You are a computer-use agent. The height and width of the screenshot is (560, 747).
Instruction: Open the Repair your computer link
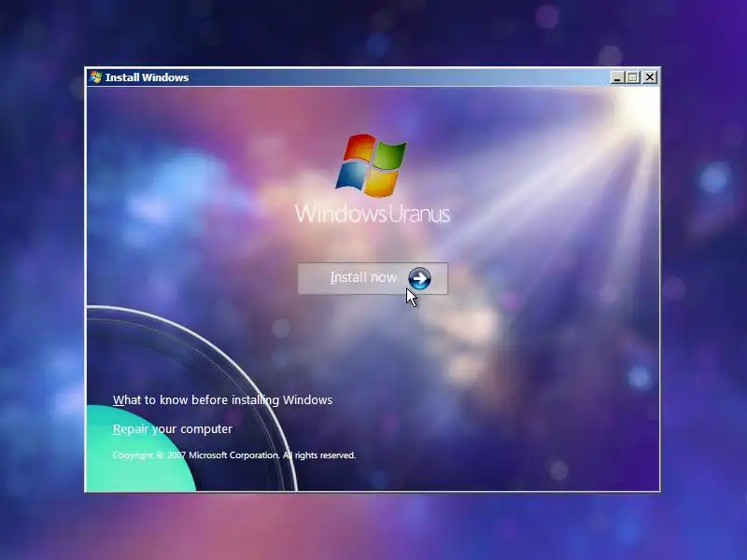pos(173,429)
